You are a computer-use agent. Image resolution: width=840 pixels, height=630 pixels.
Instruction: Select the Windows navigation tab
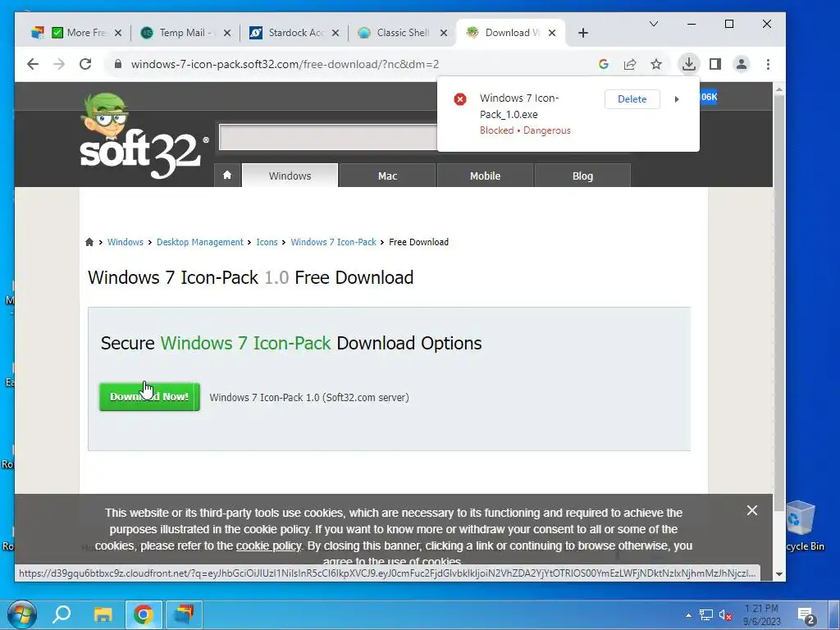pos(290,176)
